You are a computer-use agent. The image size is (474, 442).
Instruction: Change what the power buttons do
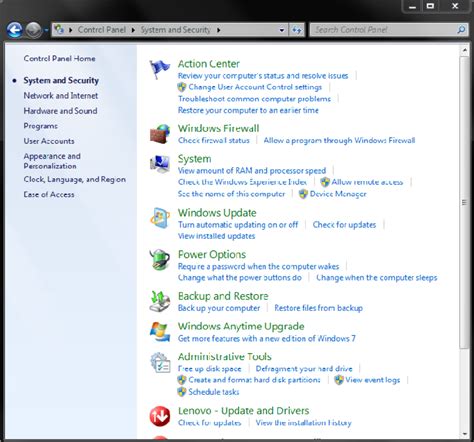(x=239, y=278)
